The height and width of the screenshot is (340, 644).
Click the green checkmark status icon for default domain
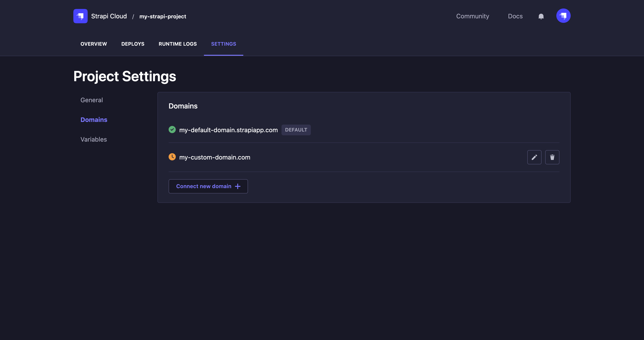(172, 130)
